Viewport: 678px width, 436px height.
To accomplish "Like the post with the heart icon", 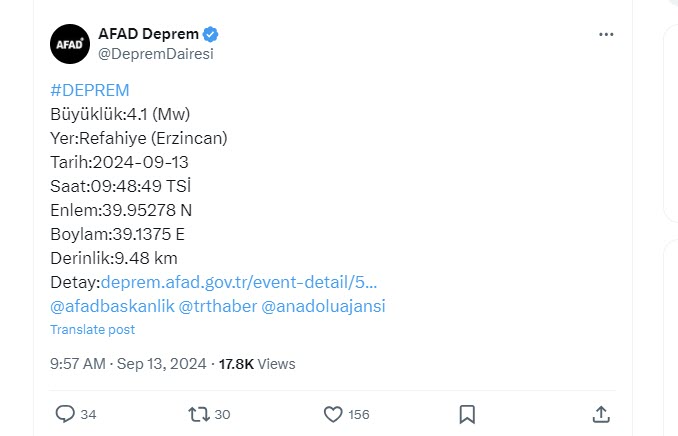I will pos(334,414).
